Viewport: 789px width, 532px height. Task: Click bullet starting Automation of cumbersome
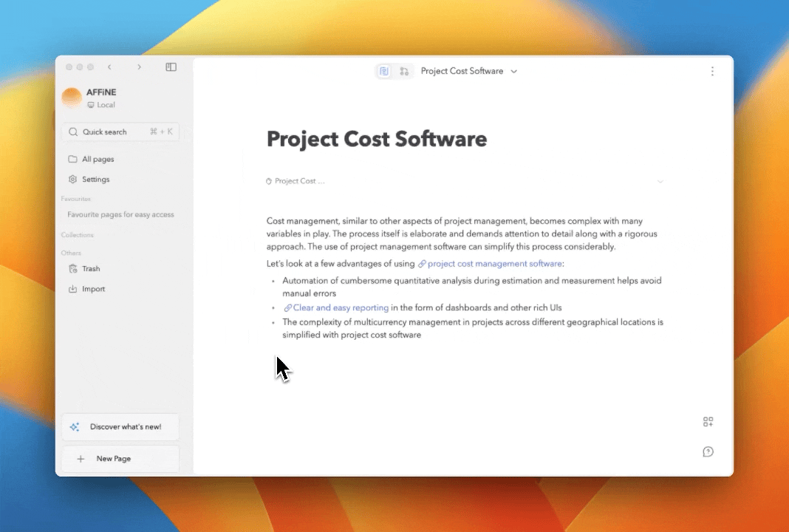click(x=472, y=287)
